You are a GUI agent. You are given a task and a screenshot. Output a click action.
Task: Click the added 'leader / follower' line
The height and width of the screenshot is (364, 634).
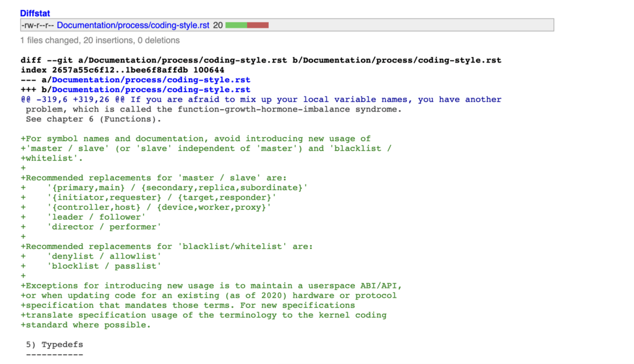coord(83,217)
